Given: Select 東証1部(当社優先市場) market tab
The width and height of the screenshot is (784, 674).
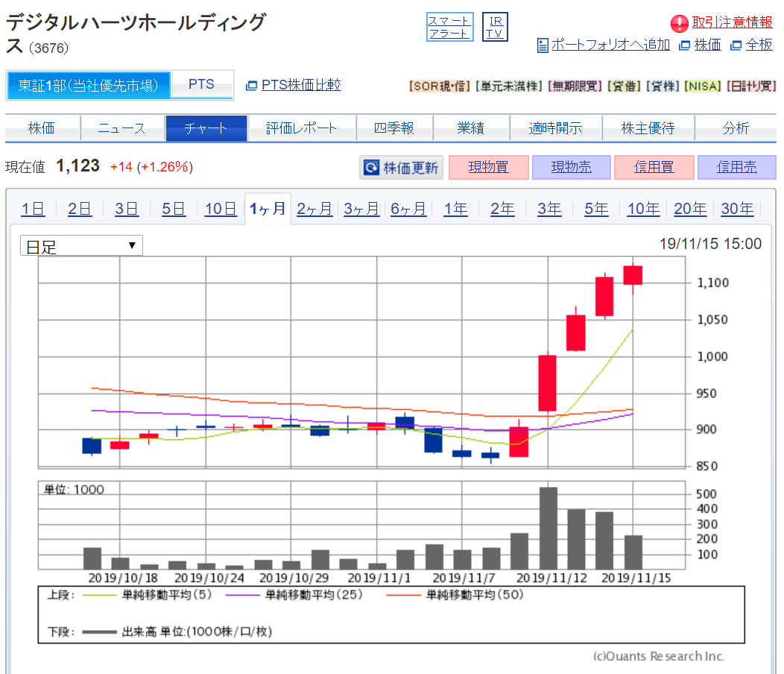Looking at the screenshot, I should click(x=88, y=86).
